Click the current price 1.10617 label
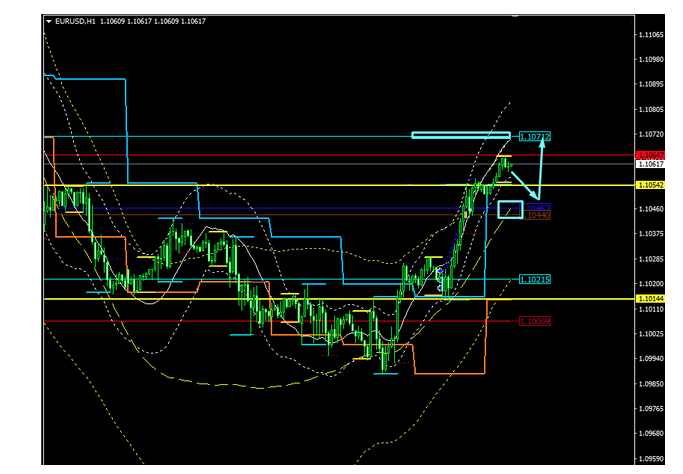Viewport: 683px width, 474px height. [649, 164]
